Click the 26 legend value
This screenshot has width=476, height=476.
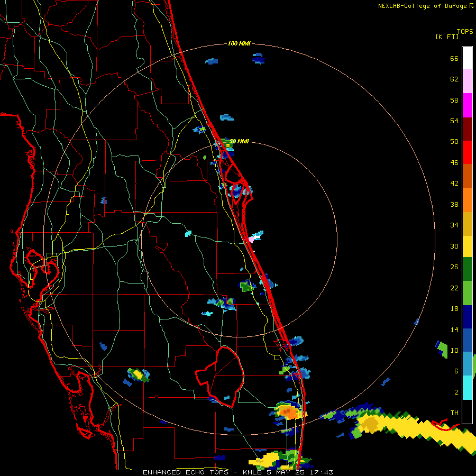tap(454, 267)
